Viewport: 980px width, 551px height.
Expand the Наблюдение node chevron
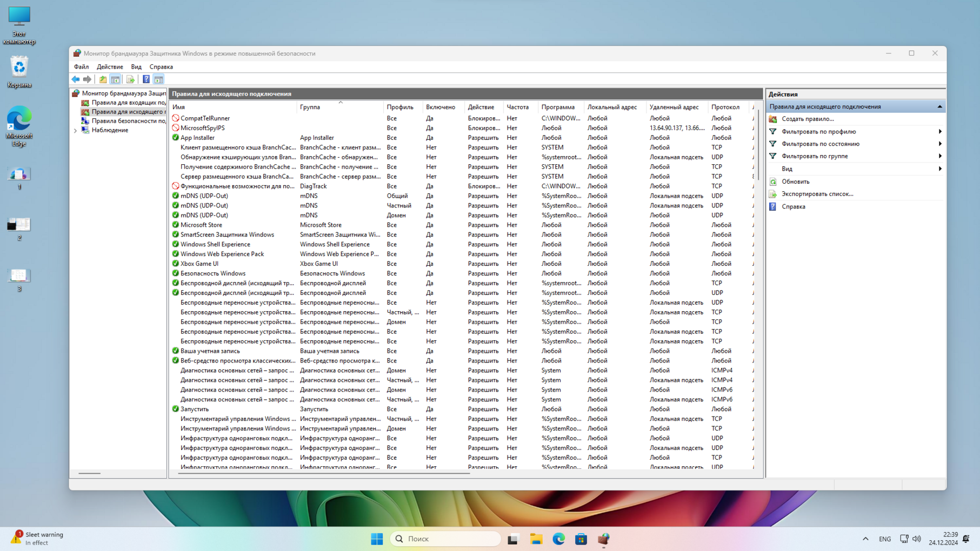(75, 131)
